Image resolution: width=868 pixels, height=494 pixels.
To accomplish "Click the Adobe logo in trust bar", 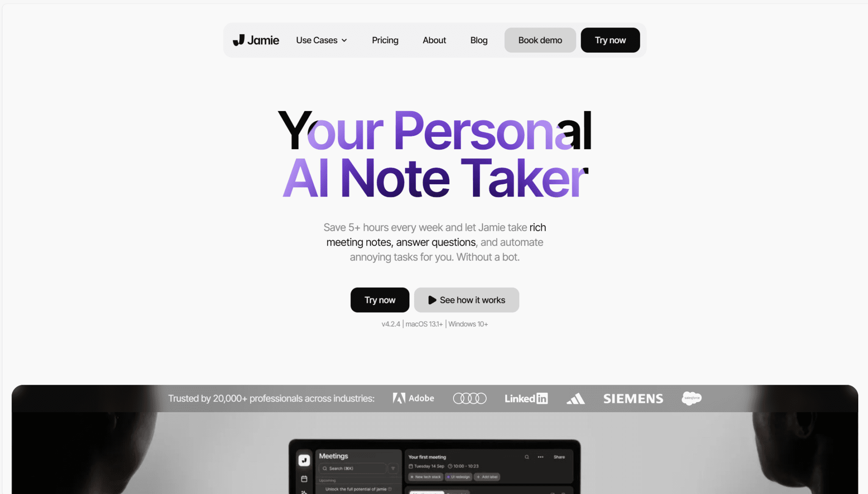I will (x=412, y=398).
